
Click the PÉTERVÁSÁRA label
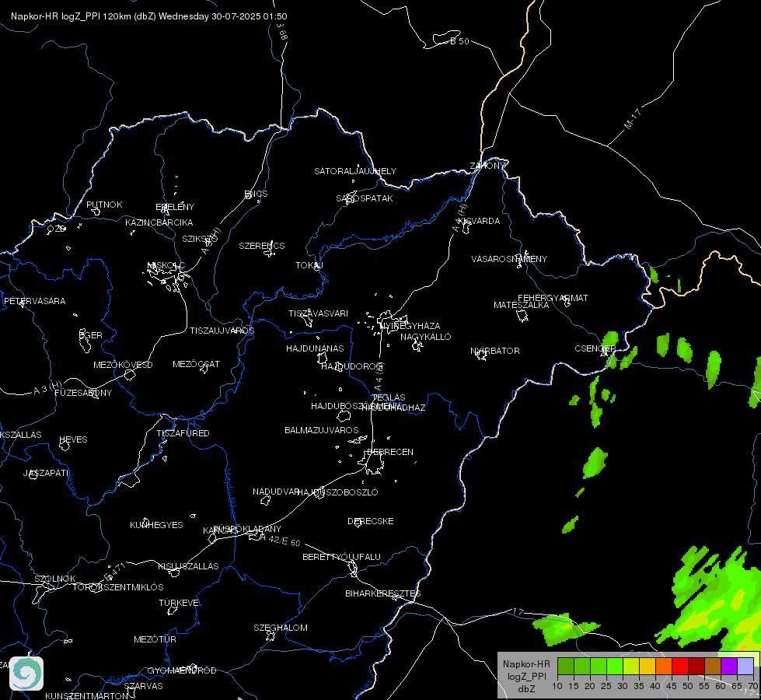34,301
